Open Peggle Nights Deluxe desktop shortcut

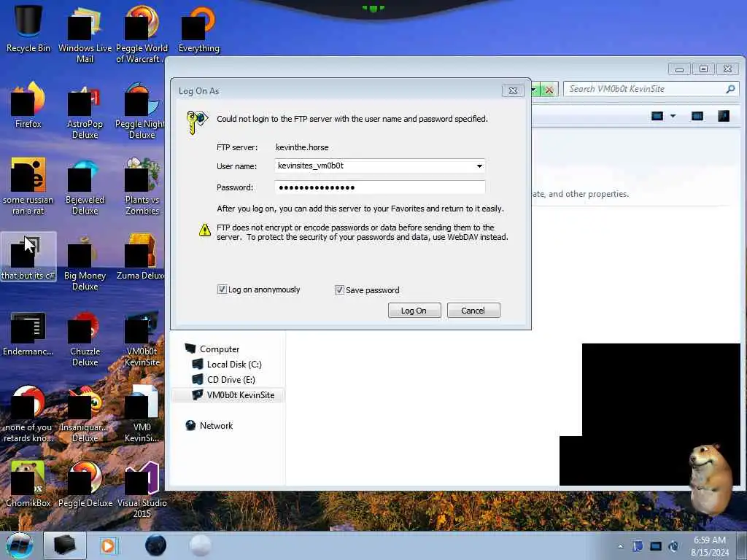pos(142,111)
